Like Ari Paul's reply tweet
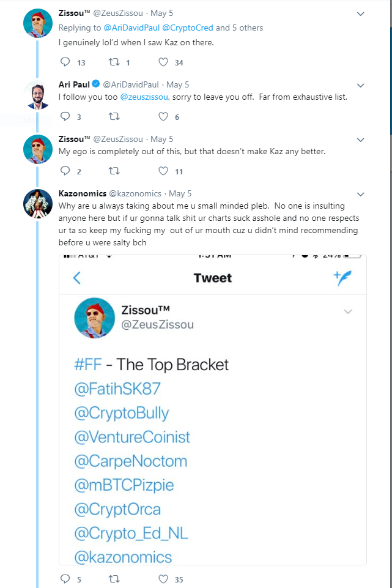 [163, 117]
